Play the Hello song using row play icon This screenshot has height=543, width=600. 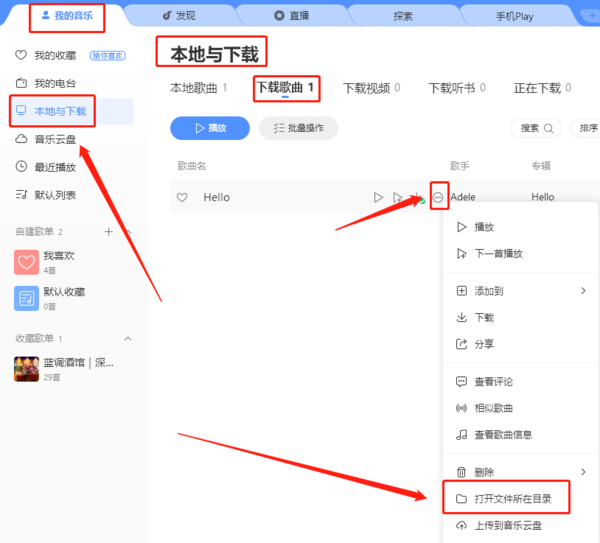(x=378, y=198)
